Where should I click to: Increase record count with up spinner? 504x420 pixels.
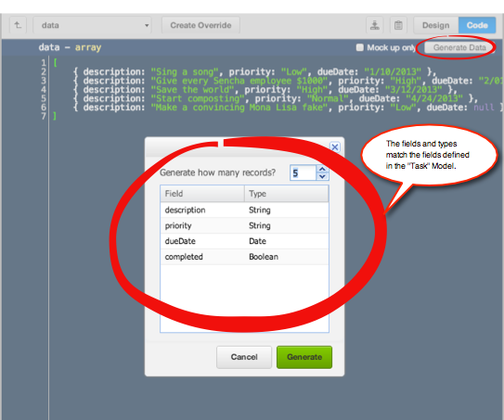pyautogui.click(x=322, y=169)
